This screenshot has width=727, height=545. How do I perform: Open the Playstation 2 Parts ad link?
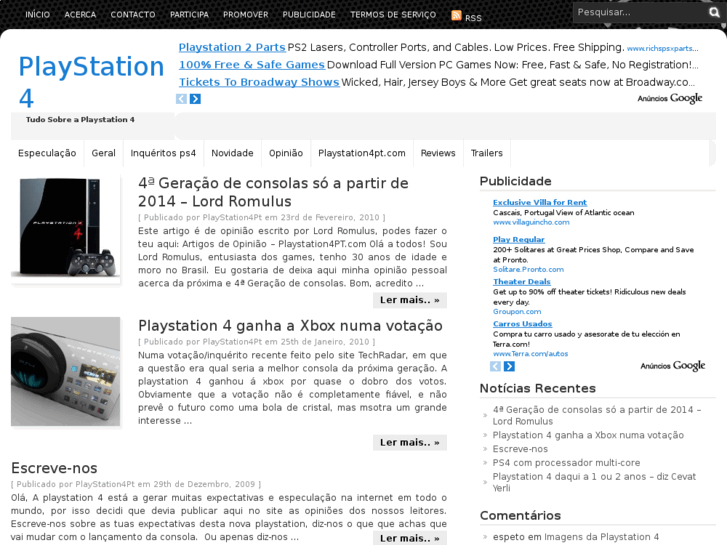pos(232,47)
